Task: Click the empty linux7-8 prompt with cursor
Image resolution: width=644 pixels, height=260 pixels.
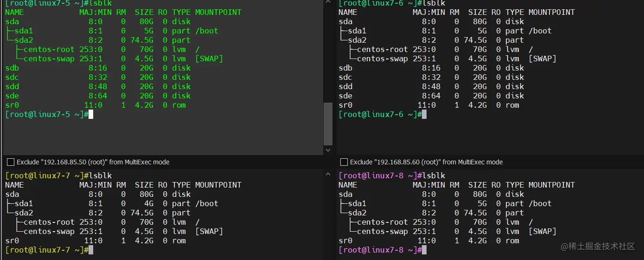Action: [x=383, y=250]
